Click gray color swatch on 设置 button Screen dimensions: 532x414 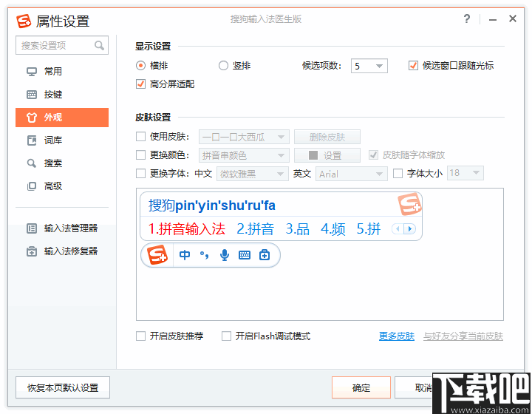(x=313, y=155)
